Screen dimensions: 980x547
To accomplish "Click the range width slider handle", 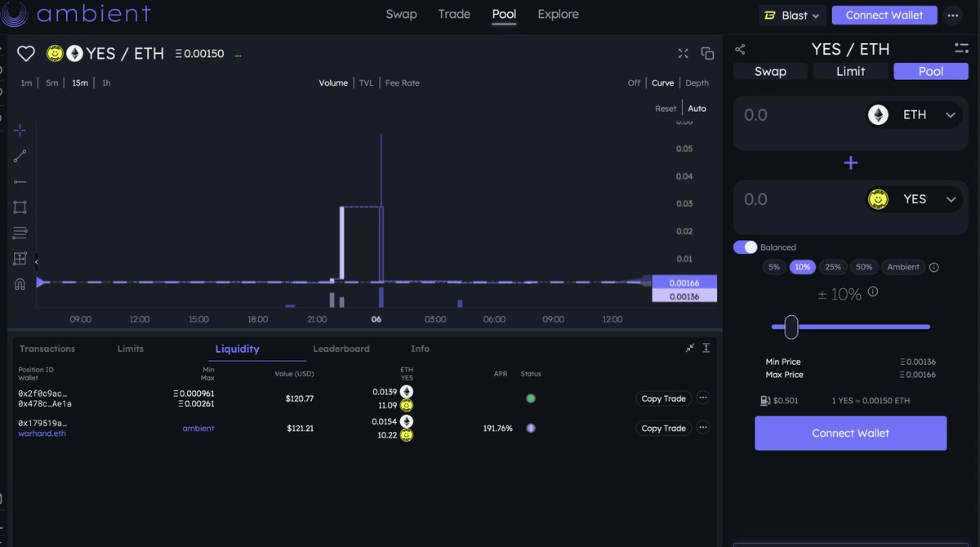I will [x=791, y=327].
